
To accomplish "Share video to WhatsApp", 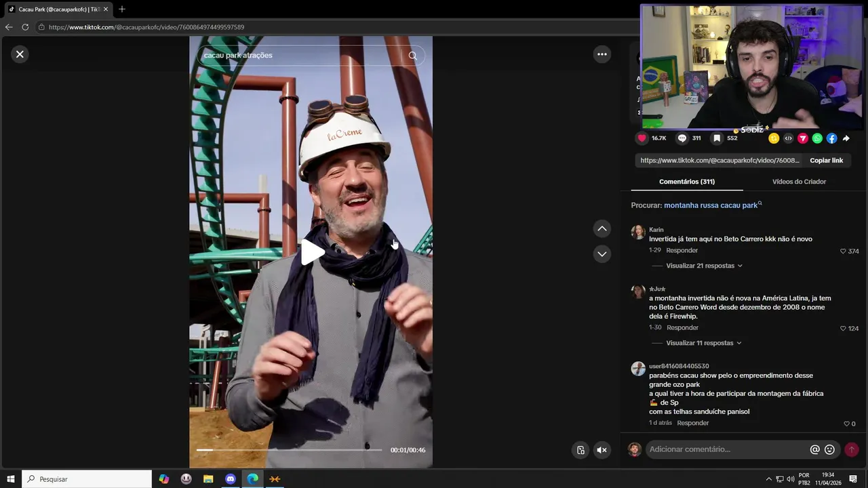I will pyautogui.click(x=817, y=138).
